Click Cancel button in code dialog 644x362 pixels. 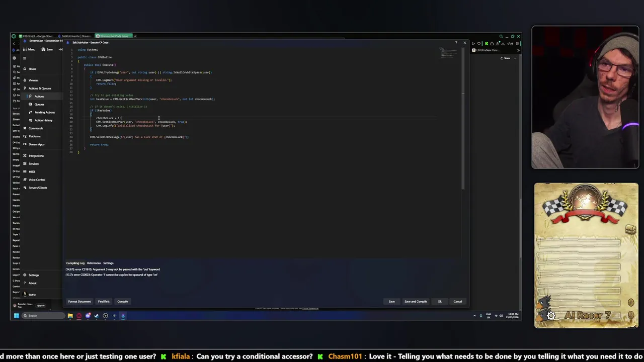pyautogui.click(x=457, y=302)
